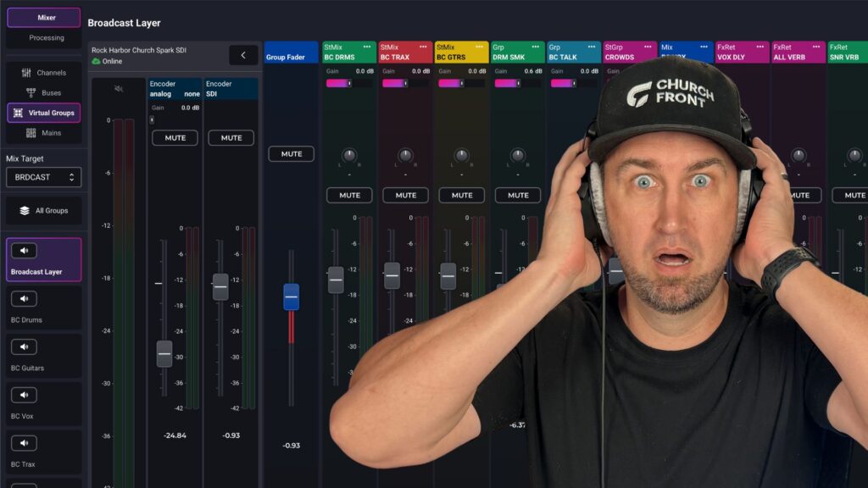Image resolution: width=868 pixels, height=488 pixels.
Task: Click the pan knob on BC TRAX channel
Action: click(x=405, y=156)
